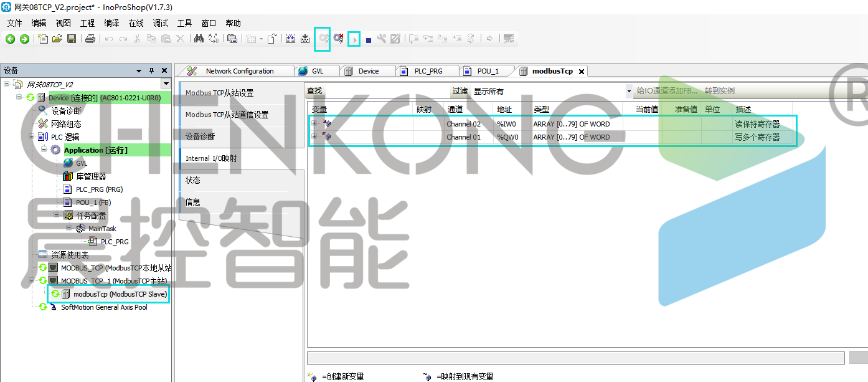Image resolution: width=868 pixels, height=382 pixels.
Task: Click the Logout icon with red X
Action: [338, 39]
